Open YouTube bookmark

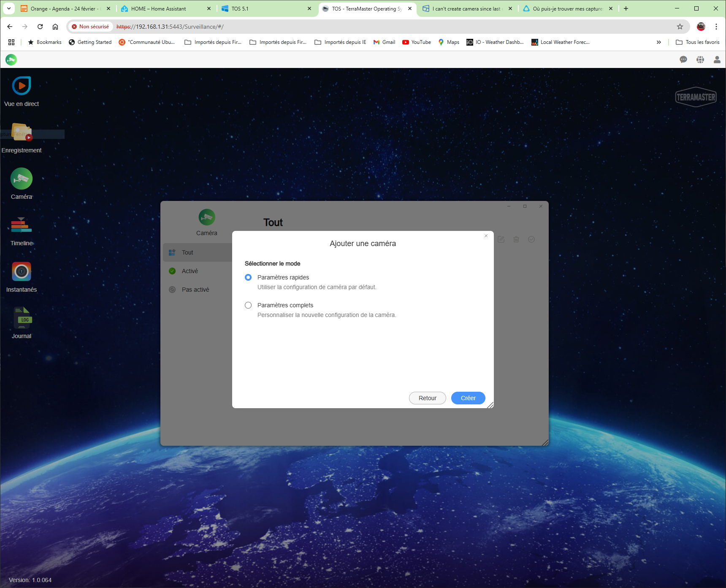[x=417, y=42]
